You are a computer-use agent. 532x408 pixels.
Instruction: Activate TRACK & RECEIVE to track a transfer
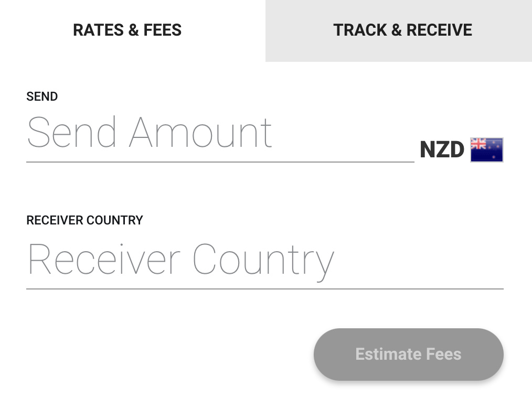point(402,30)
